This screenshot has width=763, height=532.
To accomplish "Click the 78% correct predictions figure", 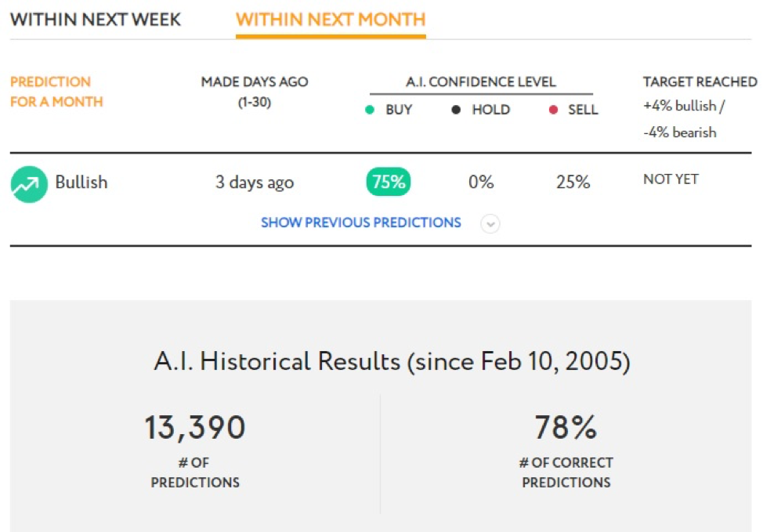I will coord(566,427).
